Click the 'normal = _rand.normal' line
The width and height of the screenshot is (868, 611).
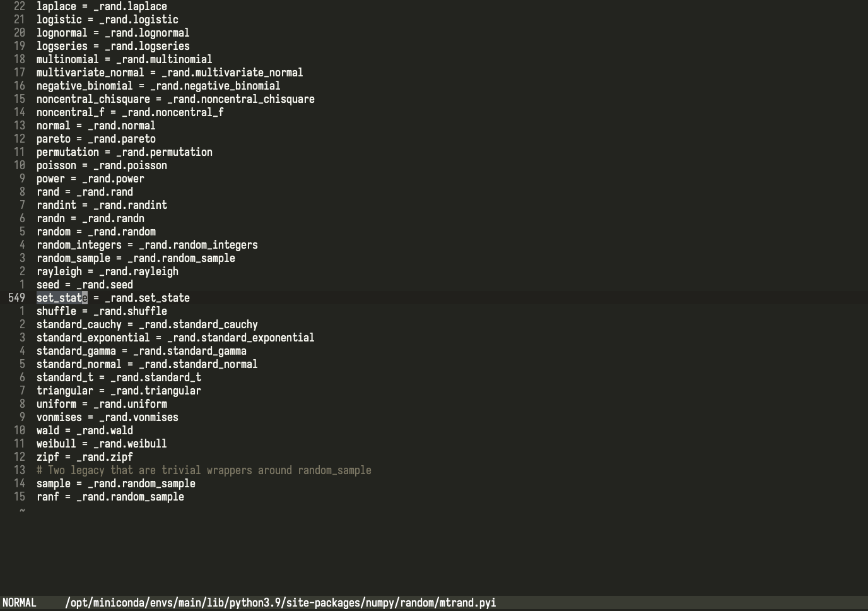pos(96,126)
